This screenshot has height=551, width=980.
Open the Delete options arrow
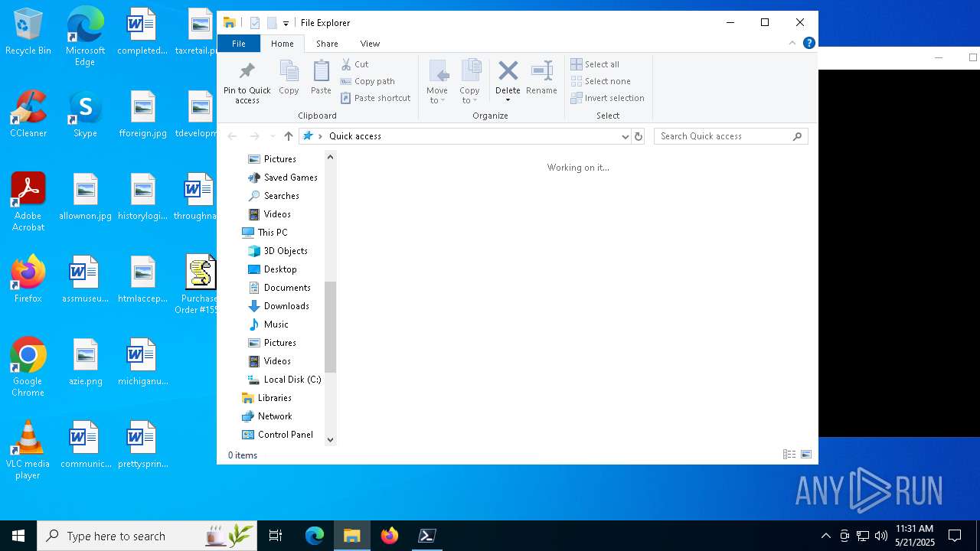508,99
